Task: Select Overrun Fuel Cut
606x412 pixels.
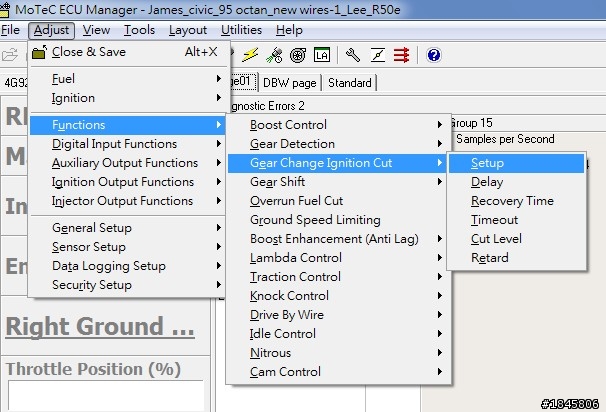Action: 338,201
